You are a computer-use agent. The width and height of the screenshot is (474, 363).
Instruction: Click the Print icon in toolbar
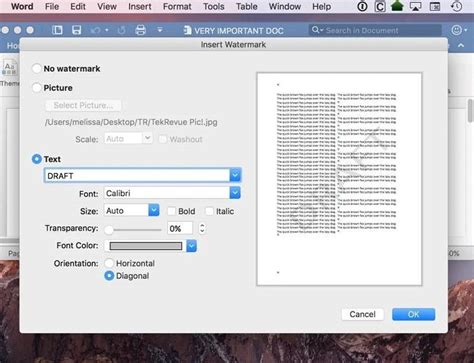pyautogui.click(x=140, y=30)
